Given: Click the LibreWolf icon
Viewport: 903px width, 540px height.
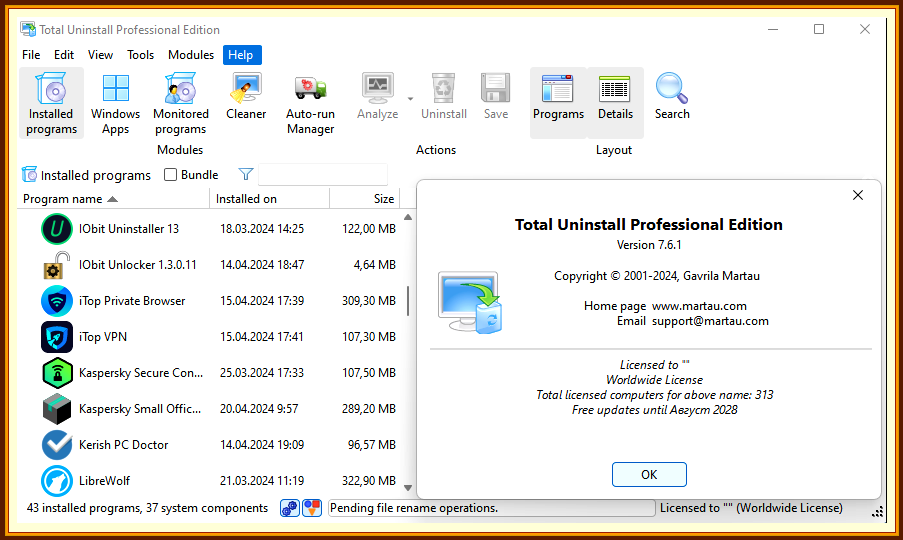Looking at the screenshot, I should tap(56, 481).
